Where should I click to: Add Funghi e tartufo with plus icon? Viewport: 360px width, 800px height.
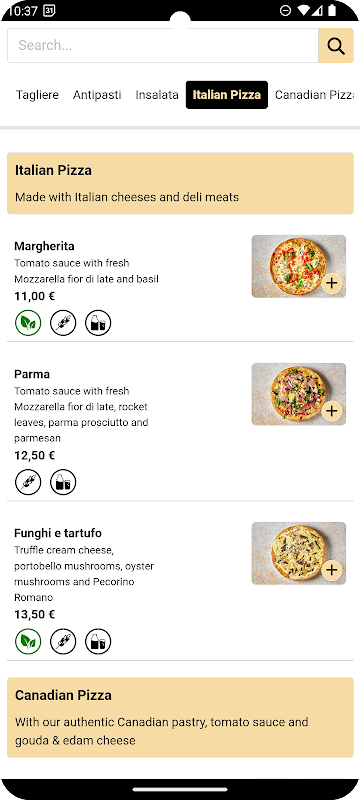click(x=332, y=569)
